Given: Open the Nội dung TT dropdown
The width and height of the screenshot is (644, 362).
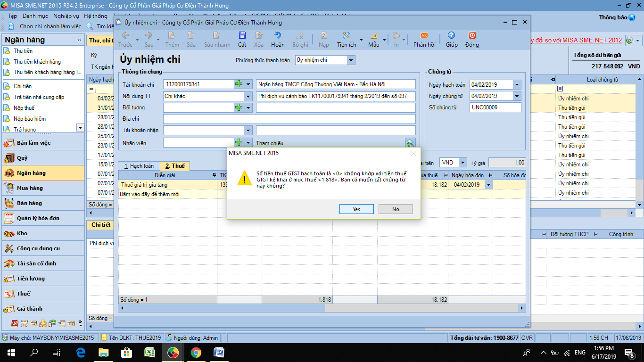Looking at the screenshot, I should [x=248, y=96].
